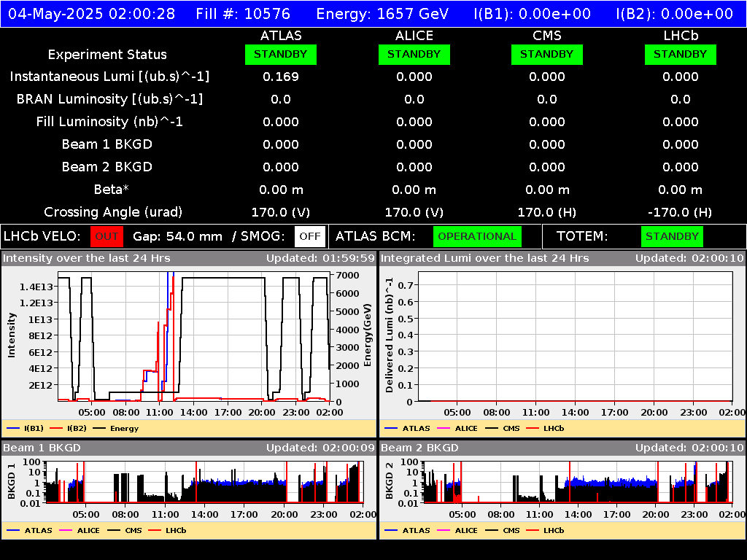This screenshot has width=747, height=560.
Task: Click the TOTEM STANDBY indicator
Action: [672, 237]
